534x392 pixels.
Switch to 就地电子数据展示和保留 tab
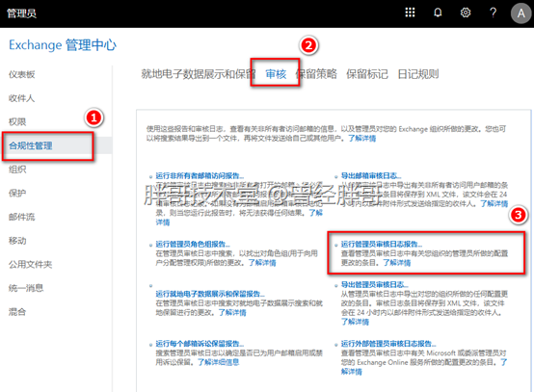coord(199,74)
